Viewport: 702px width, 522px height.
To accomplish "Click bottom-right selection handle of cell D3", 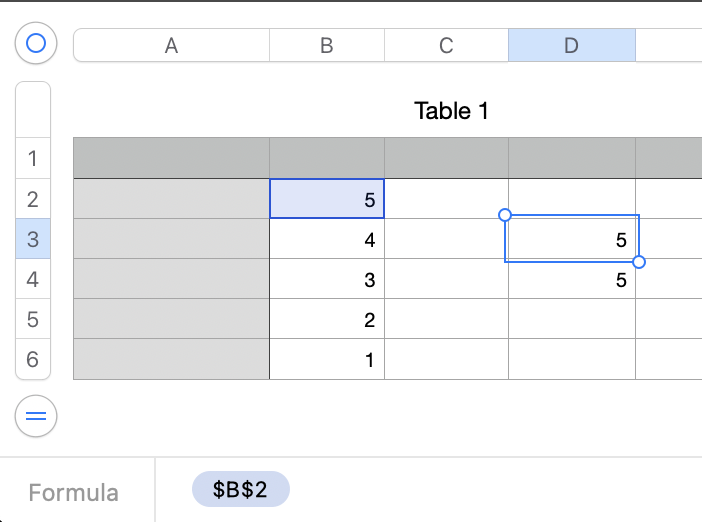I will click(639, 262).
